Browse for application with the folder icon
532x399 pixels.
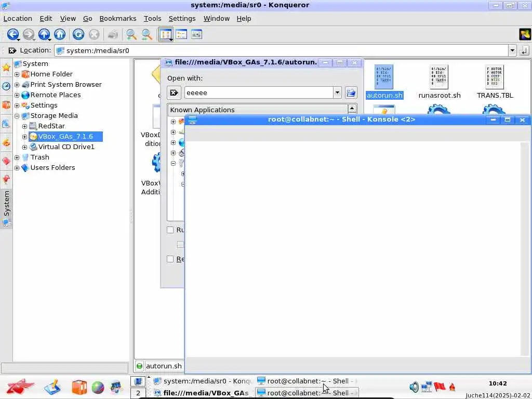(x=351, y=92)
